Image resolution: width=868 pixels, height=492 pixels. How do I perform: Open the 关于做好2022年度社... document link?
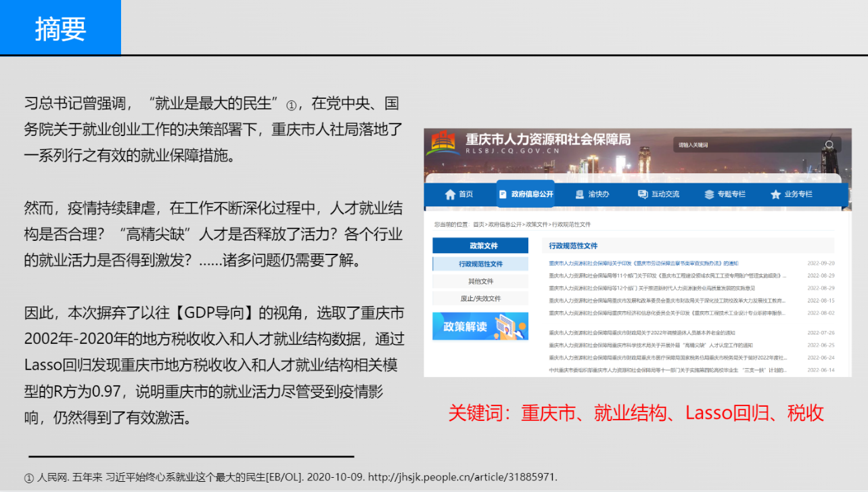tap(667, 357)
